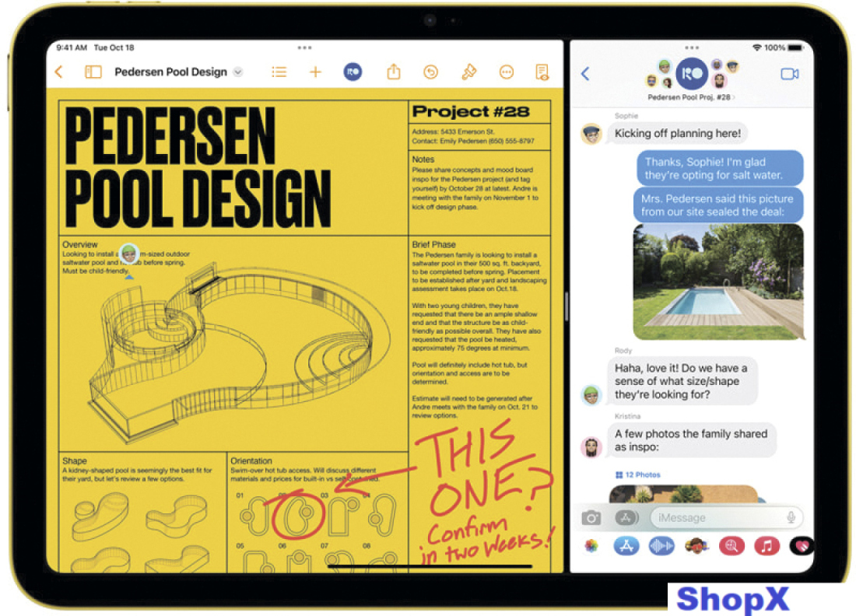Select the PEDERSEN POOL DESIGN headline
Viewport: 856px width, 616px height.
point(198,167)
